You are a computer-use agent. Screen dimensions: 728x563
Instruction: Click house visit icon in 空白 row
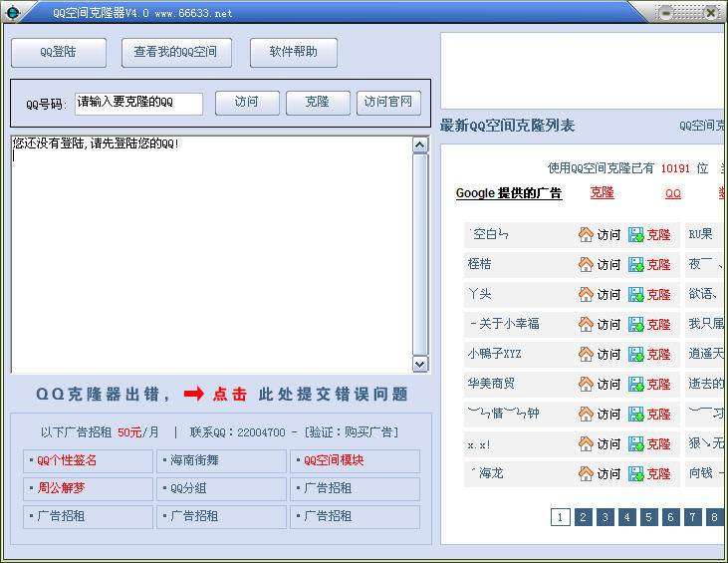click(x=586, y=234)
